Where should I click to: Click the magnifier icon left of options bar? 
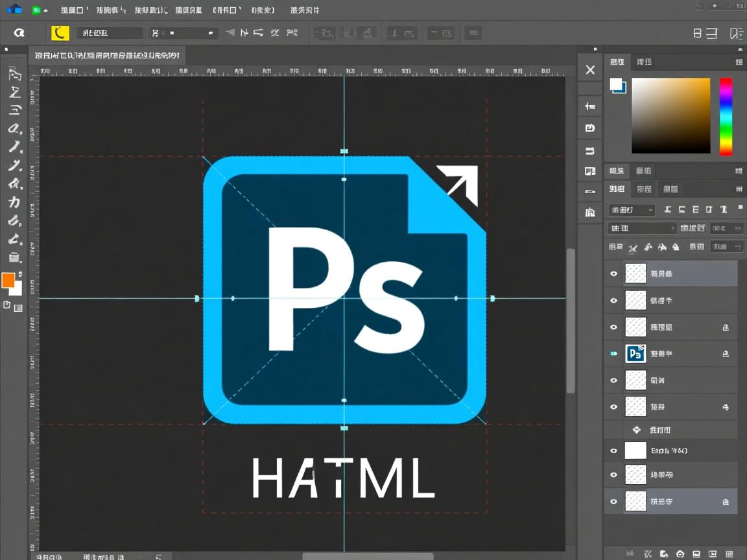pos(19,33)
